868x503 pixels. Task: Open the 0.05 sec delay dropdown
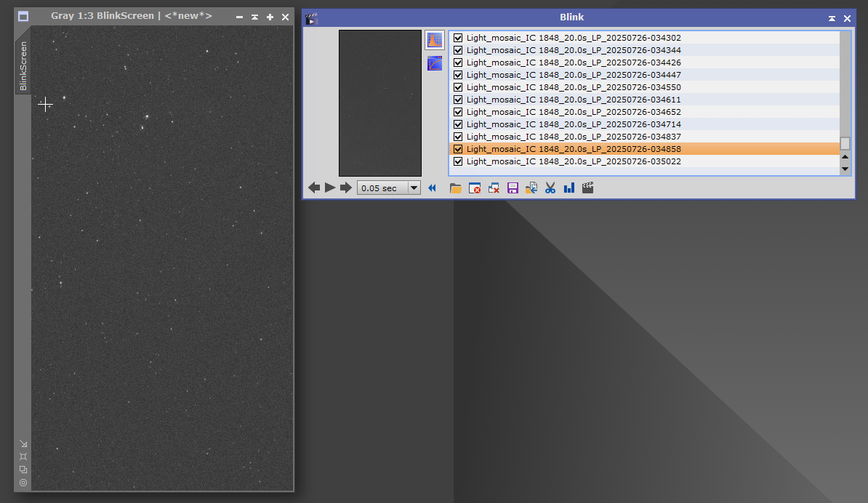point(414,188)
